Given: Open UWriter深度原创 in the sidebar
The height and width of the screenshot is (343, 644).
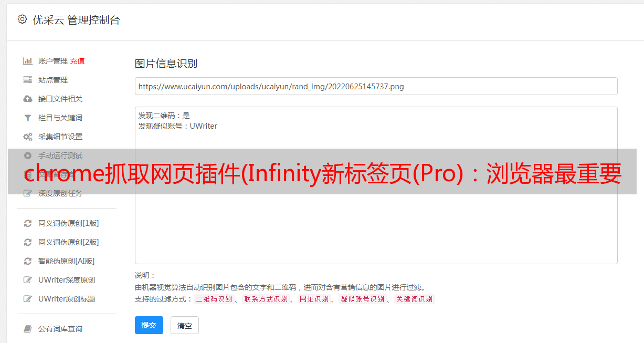Looking at the screenshot, I should pos(67,280).
